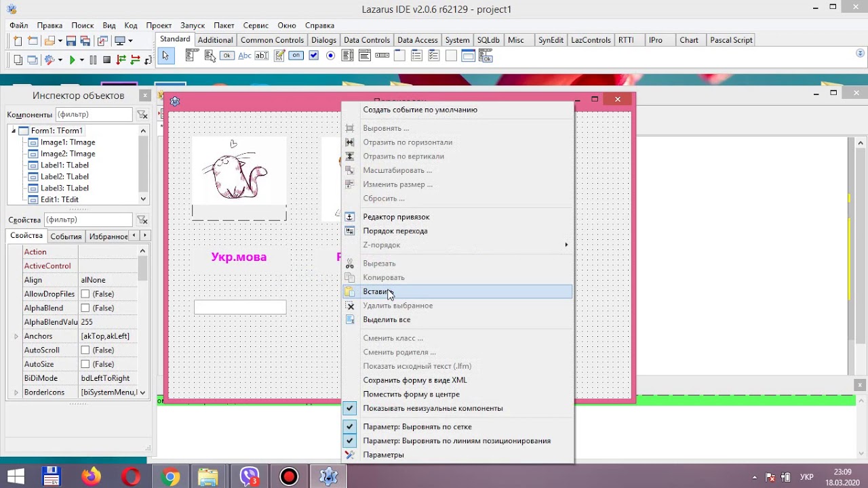This screenshot has width=868, height=488.
Task: Click the New Unit toolbar icon
Action: pos(18,41)
